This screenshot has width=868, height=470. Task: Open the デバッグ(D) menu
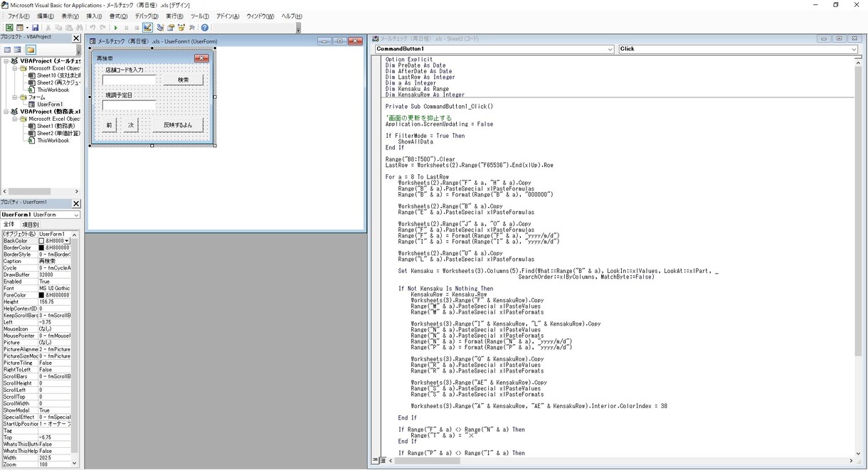(147, 16)
